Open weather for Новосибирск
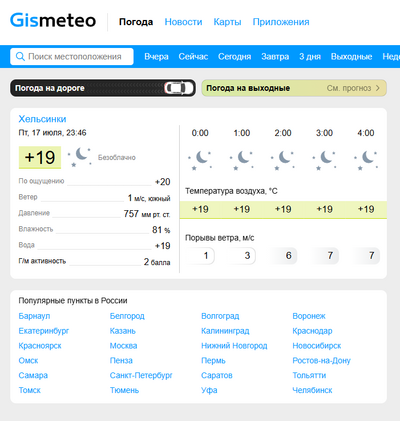The width and height of the screenshot is (400, 421). pos(317,346)
